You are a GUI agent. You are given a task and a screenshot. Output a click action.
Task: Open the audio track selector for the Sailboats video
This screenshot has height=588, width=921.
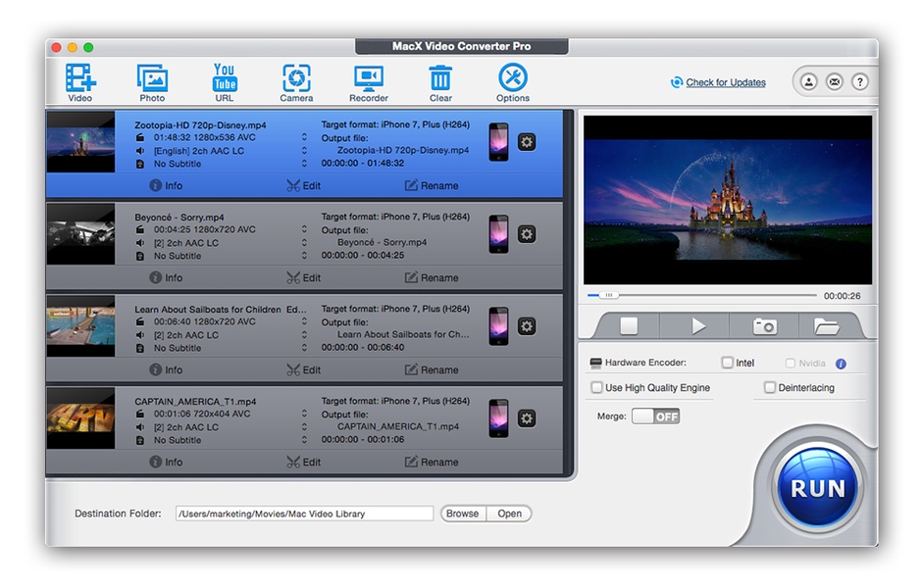pyautogui.click(x=304, y=335)
